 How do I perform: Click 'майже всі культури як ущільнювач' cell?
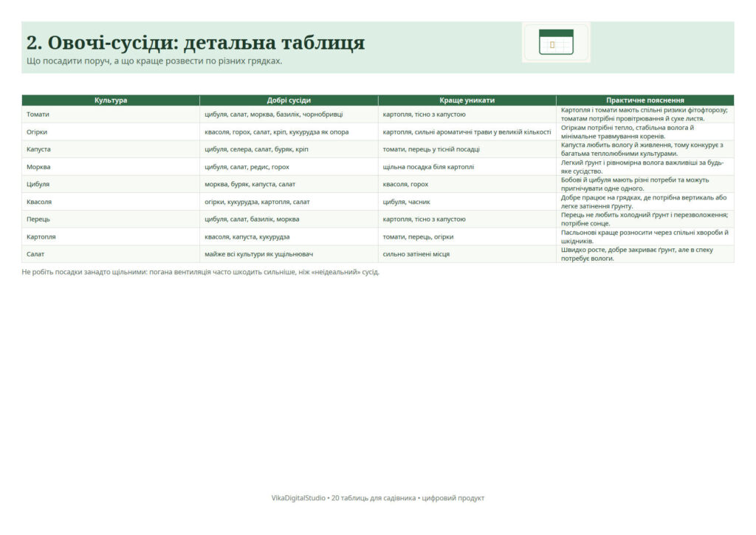tap(289, 254)
